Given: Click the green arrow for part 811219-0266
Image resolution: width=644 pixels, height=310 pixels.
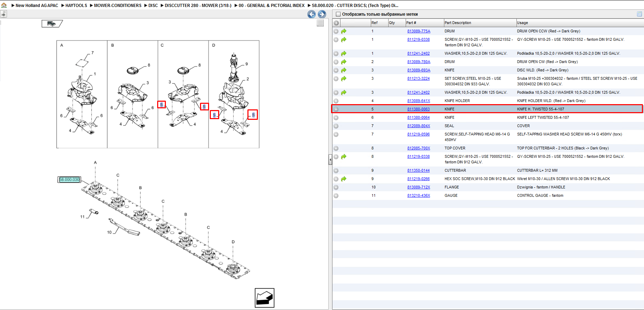Looking at the screenshot, I should tap(344, 179).
